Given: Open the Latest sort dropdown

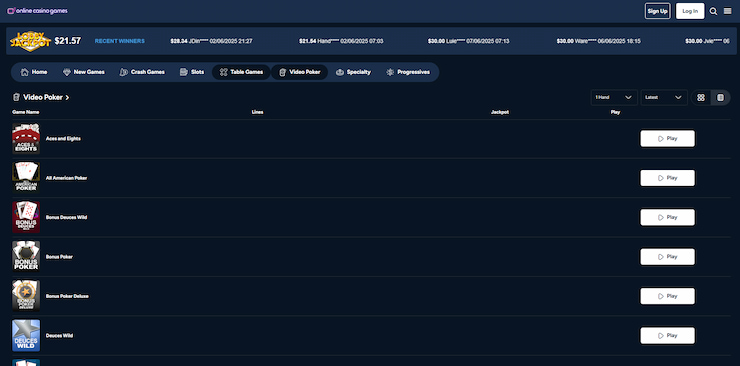Looking at the screenshot, I should 664,97.
